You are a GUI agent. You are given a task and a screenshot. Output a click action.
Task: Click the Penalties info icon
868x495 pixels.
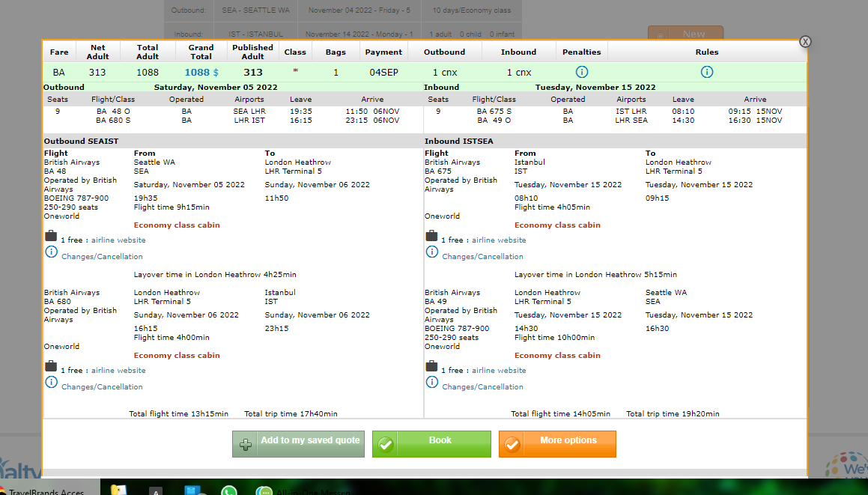(582, 73)
